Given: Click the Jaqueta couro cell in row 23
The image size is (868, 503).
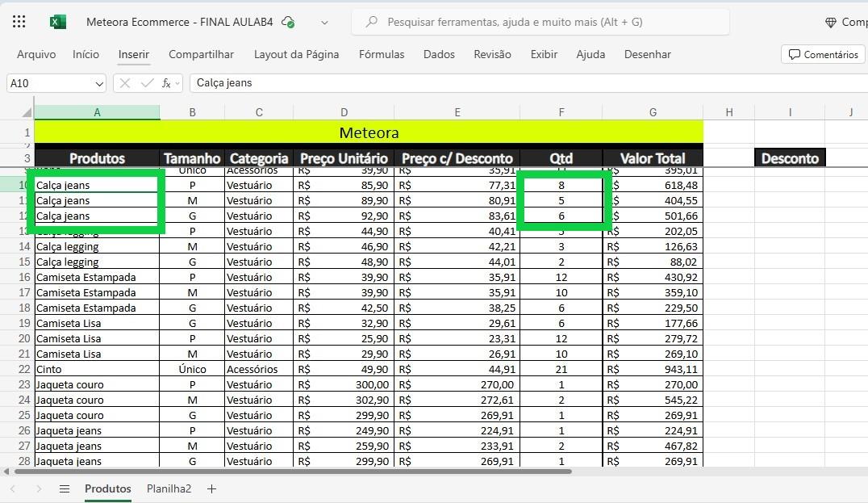Looking at the screenshot, I should point(97,384).
